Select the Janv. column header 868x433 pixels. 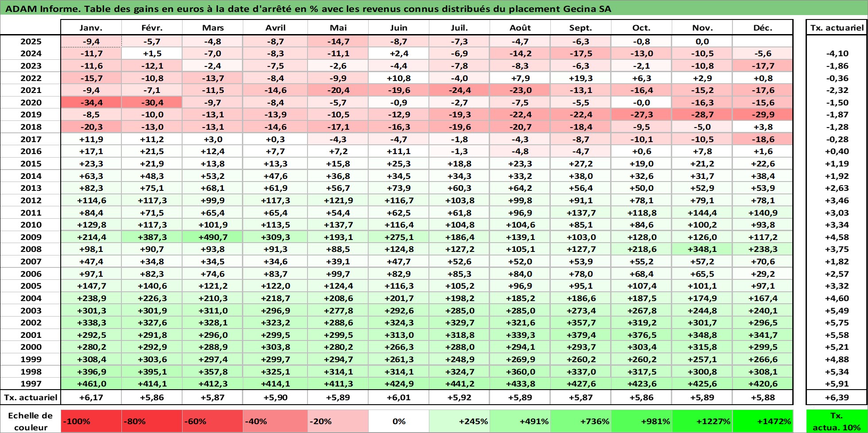[91, 27]
